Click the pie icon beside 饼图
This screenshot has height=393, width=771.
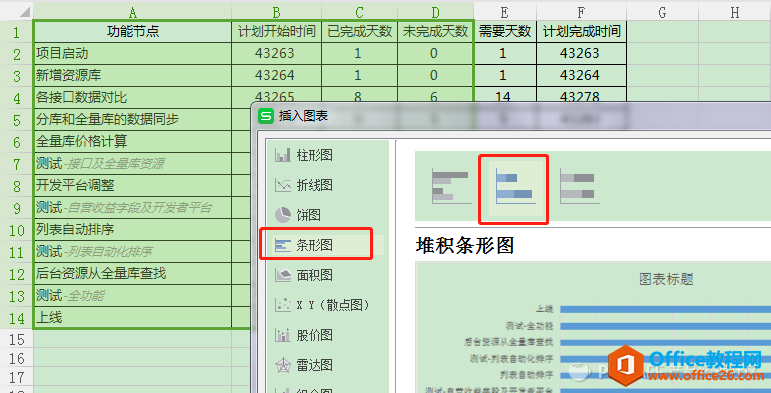point(283,215)
